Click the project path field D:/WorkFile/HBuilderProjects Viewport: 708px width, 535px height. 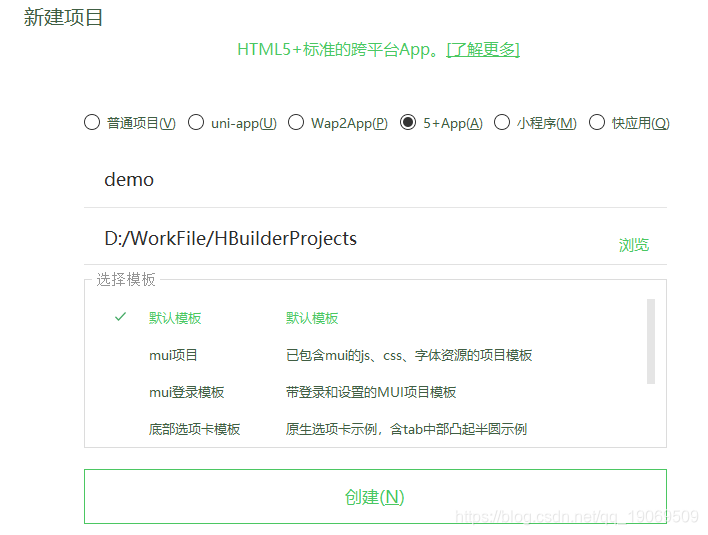click(x=348, y=238)
